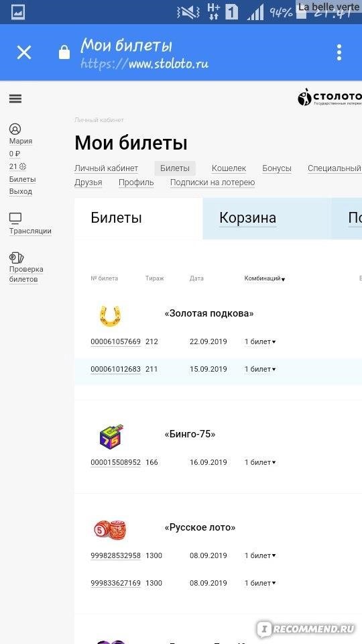Open the Бонусы menu item
This screenshot has width=362, height=644.
[277, 168]
